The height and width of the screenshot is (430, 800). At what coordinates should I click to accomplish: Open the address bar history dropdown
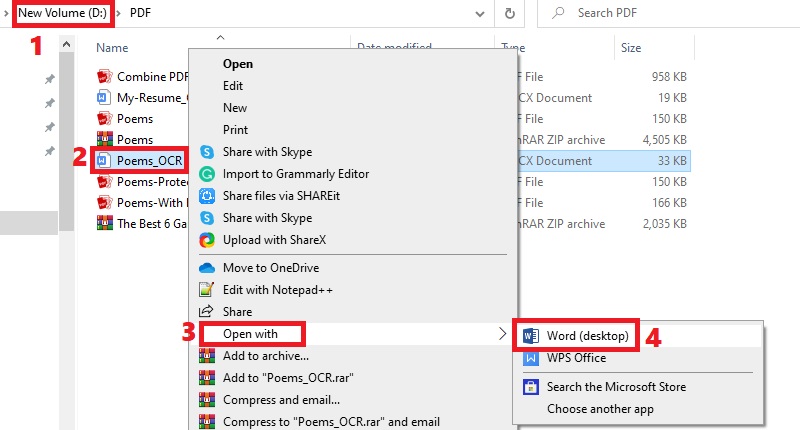click(480, 14)
